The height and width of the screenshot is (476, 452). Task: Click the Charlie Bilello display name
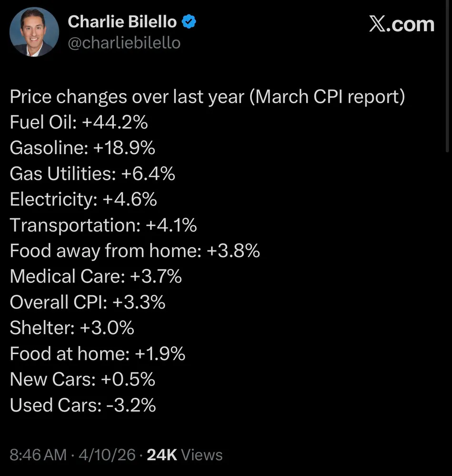pyautogui.click(x=122, y=21)
